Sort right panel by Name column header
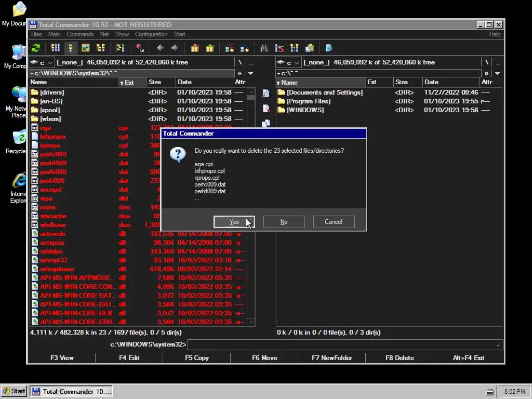The image size is (532, 399). coord(320,83)
